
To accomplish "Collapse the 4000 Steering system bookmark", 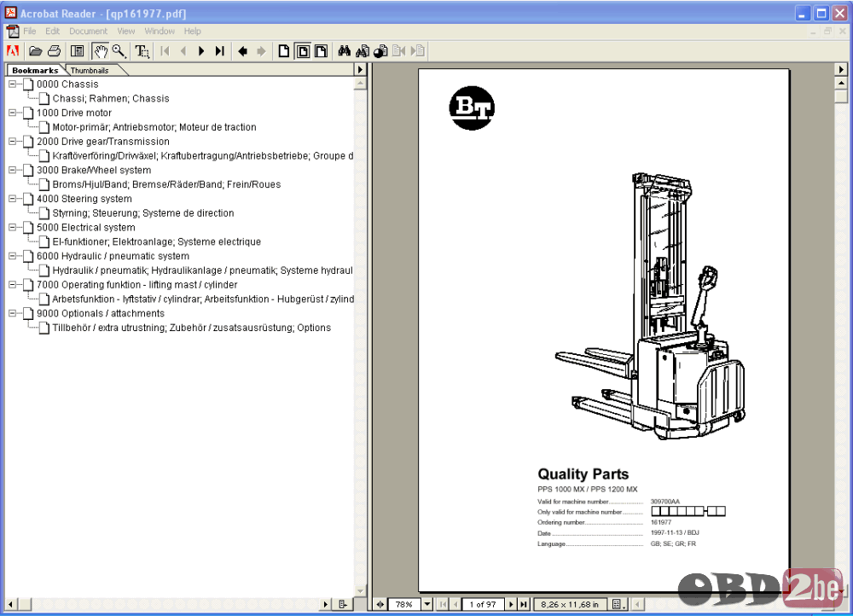I will (13, 199).
